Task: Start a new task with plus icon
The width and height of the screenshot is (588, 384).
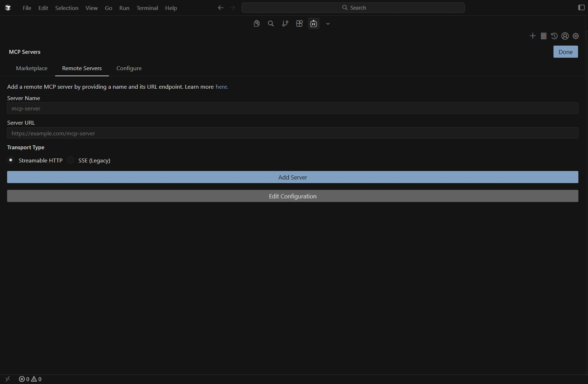Action: pyautogui.click(x=532, y=36)
